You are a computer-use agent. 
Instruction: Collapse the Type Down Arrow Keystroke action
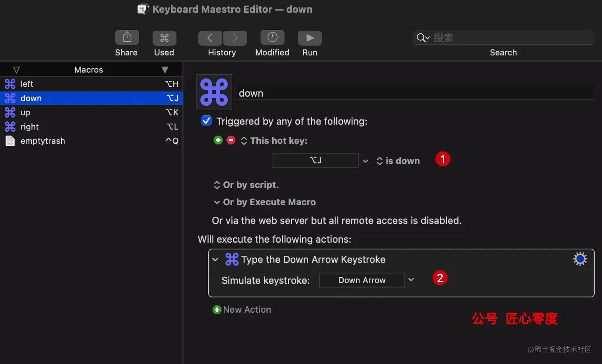215,259
